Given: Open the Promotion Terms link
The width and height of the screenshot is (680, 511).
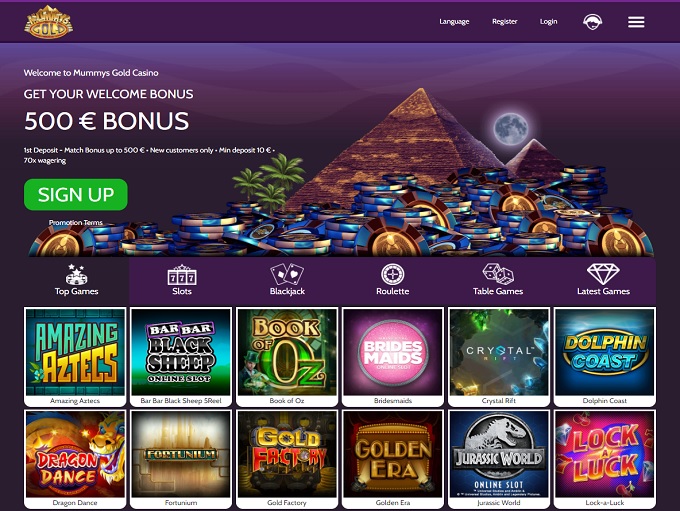Looking at the screenshot, I should (76, 223).
